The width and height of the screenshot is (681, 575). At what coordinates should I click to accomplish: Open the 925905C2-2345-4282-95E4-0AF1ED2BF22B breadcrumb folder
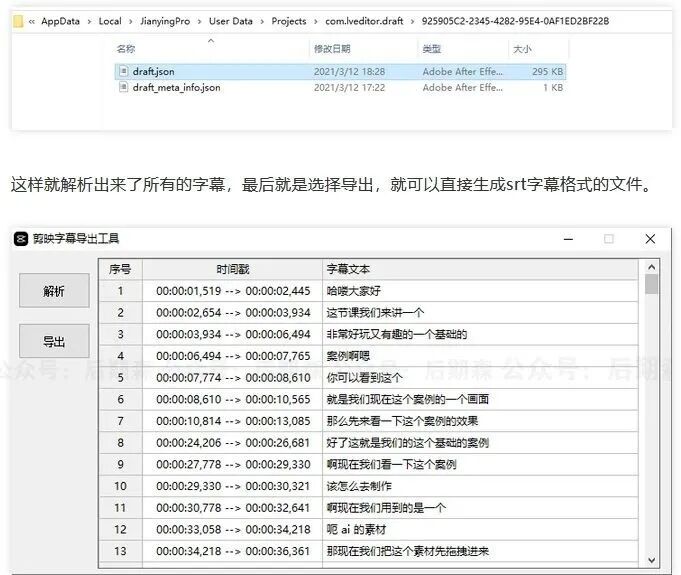coord(515,21)
